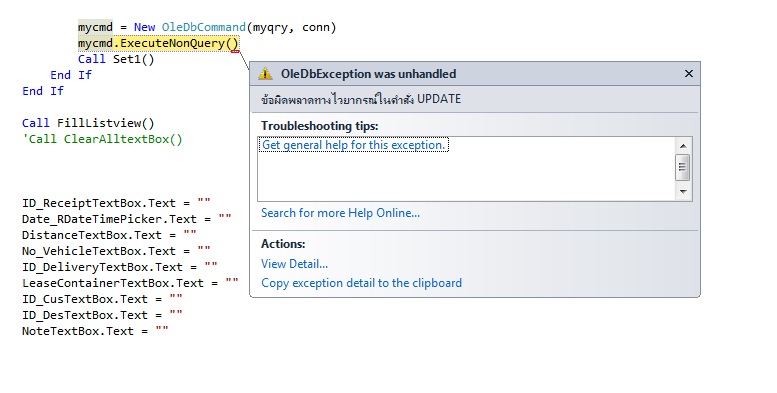Click the highlighted mycmd.ExecuteNonQuery() line

tap(158, 43)
